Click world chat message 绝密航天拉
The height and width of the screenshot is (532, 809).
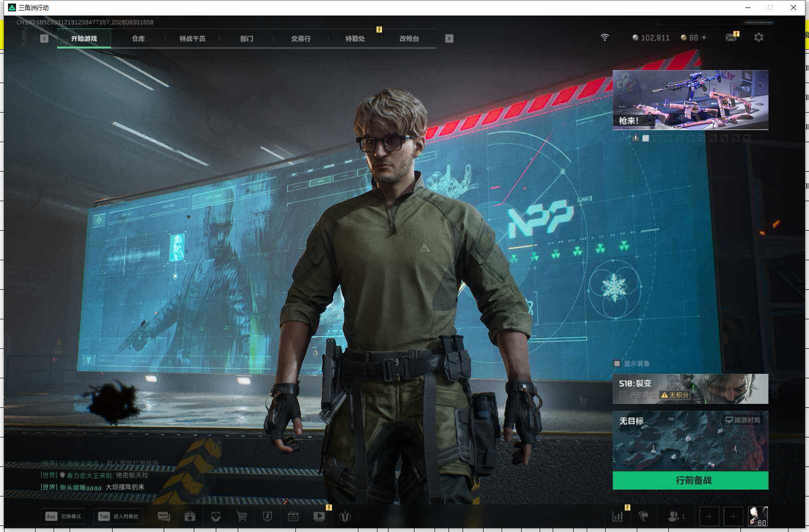pos(132,475)
